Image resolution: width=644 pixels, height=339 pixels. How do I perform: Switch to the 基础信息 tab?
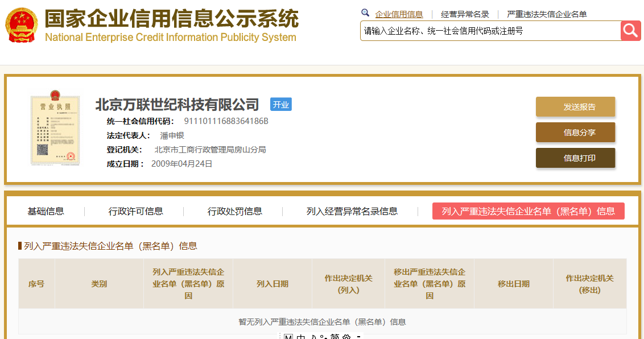46,212
